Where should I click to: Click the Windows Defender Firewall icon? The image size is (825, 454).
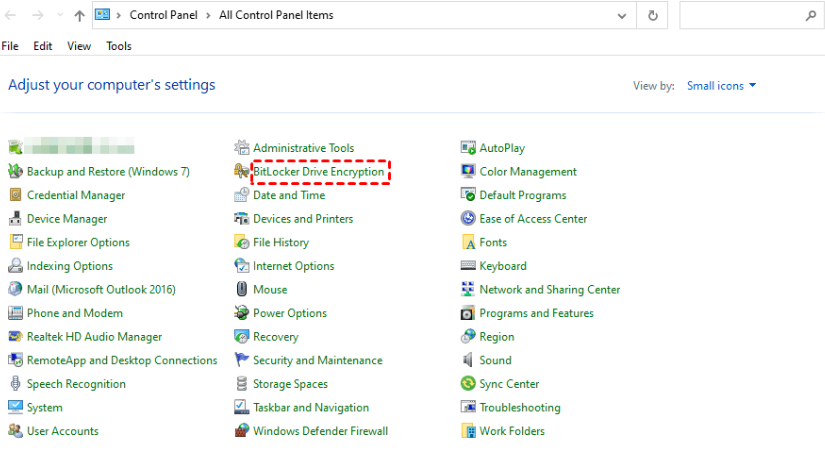click(x=241, y=431)
